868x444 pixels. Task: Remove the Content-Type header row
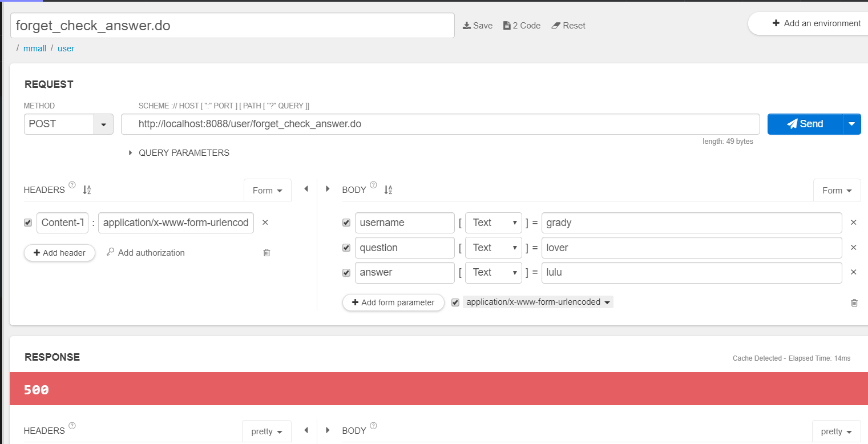point(265,223)
